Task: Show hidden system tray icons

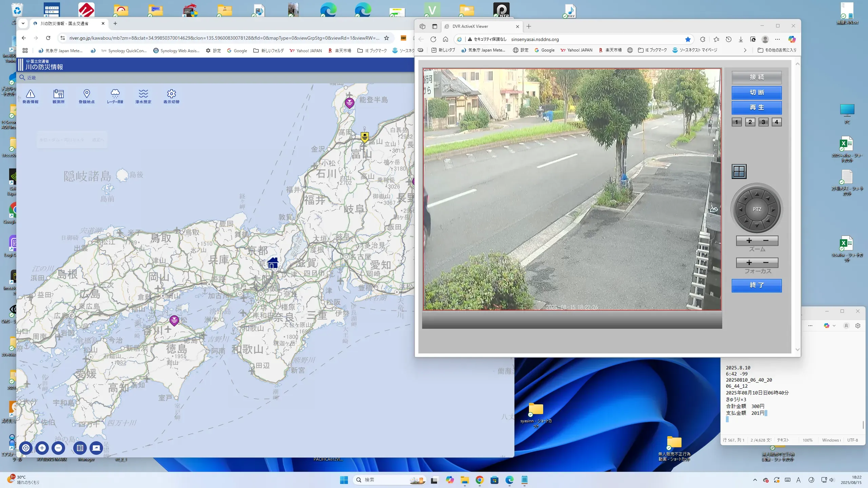Action: coord(755,480)
